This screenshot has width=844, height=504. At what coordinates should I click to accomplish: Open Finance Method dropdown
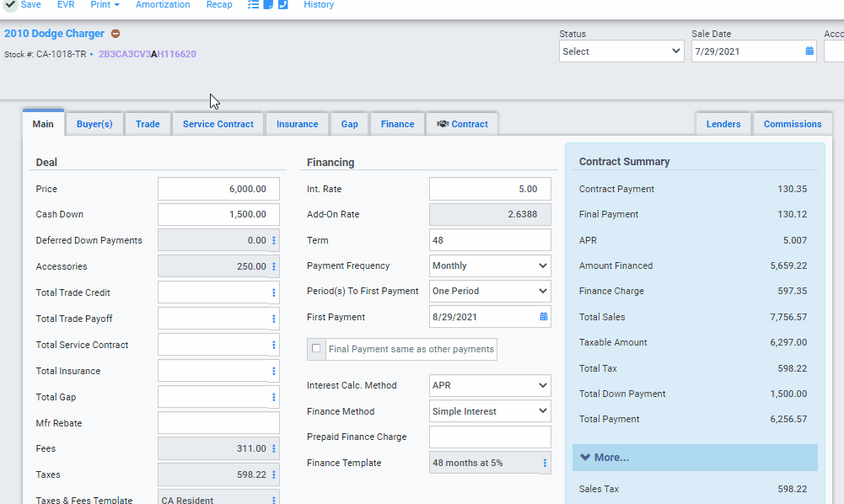(490, 411)
